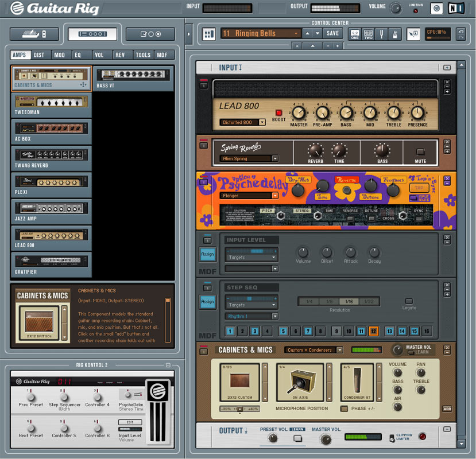Click Assign in Step Seq module
The width and height of the screenshot is (476, 459).
(208, 302)
